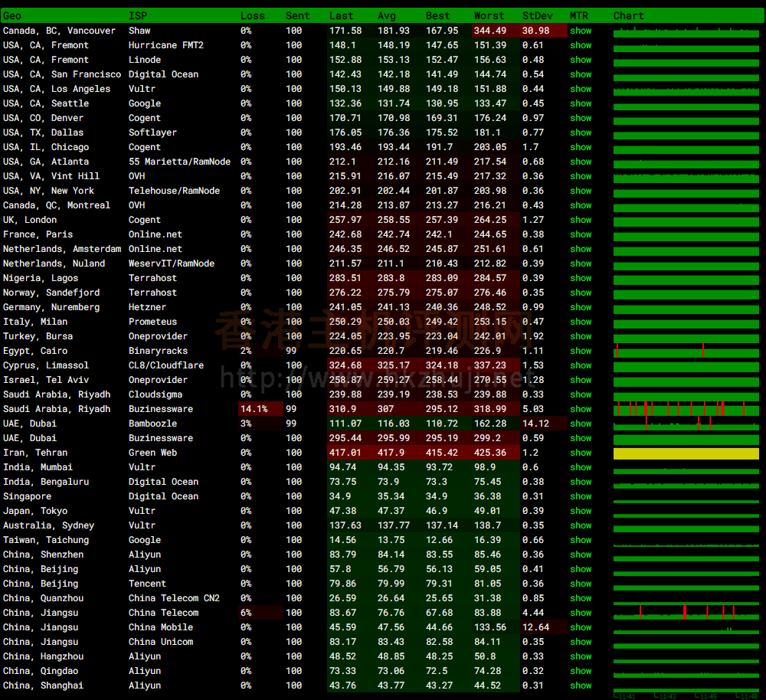
Task: Select the 13.75 average for Taichung
Action: [391, 540]
